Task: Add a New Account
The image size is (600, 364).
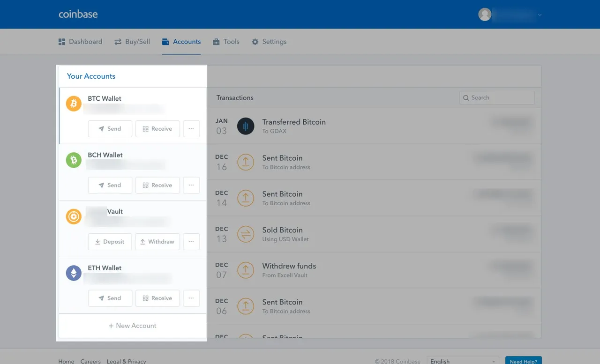Action: [x=133, y=326]
